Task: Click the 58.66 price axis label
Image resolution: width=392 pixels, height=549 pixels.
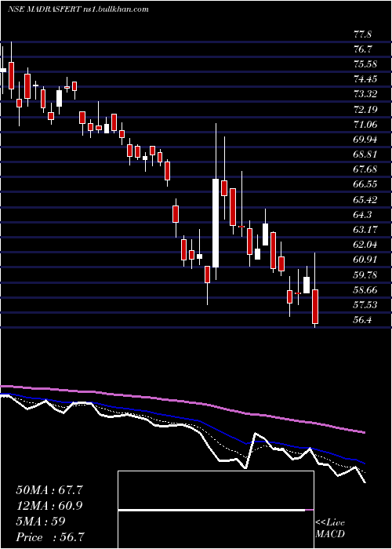Action: (x=365, y=290)
